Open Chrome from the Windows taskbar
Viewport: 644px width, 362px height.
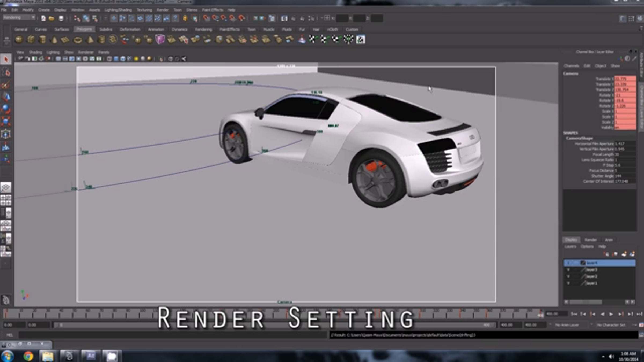tap(28, 356)
